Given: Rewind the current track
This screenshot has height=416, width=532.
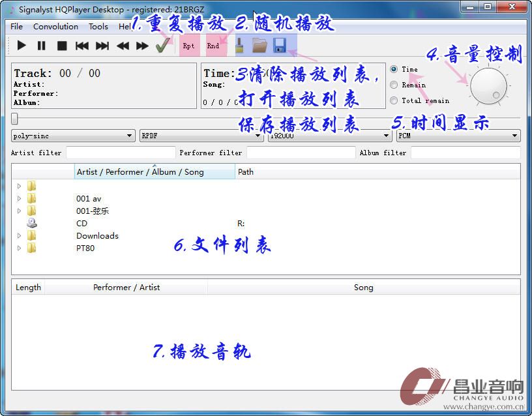Looking at the screenshot, I should coord(123,46).
